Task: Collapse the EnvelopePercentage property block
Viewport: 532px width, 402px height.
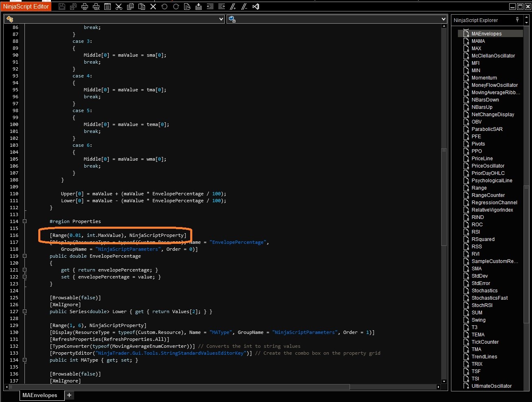Action: pos(24,256)
